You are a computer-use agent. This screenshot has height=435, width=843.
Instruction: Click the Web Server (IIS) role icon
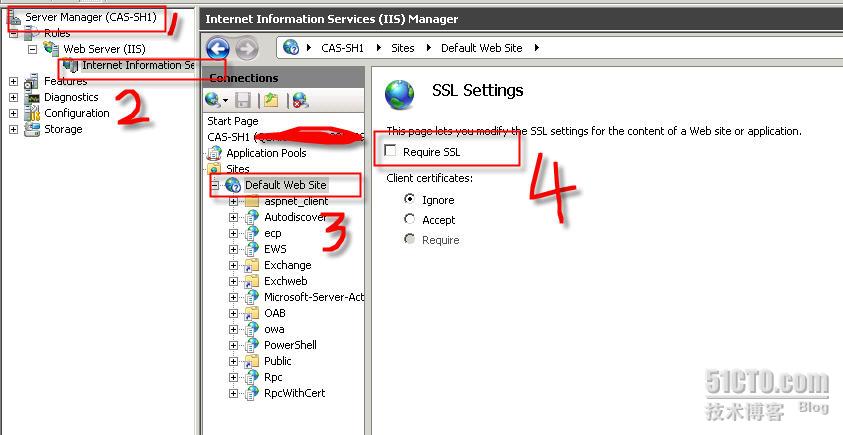[52, 49]
